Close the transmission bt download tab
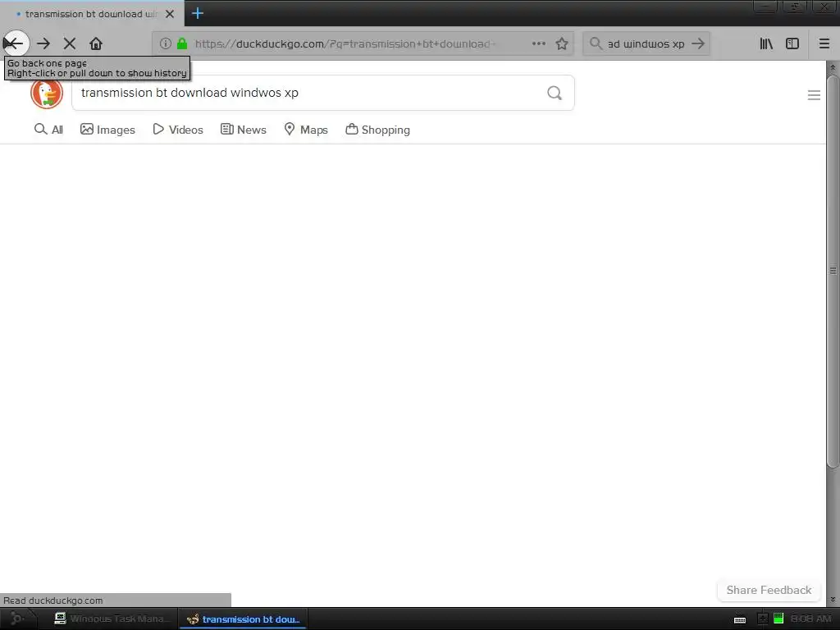 [170, 14]
